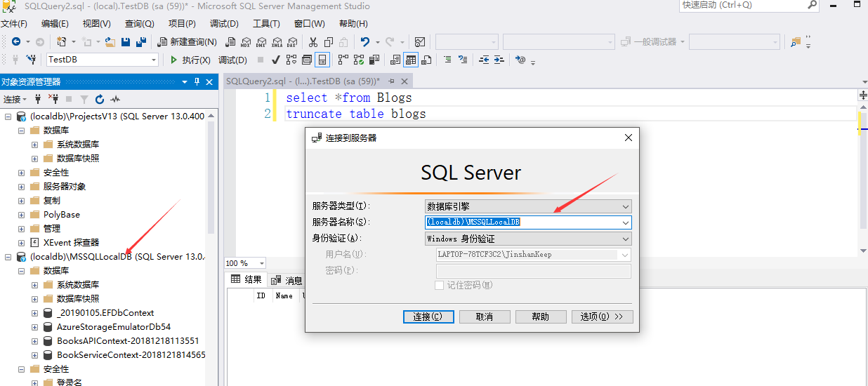This screenshot has height=386, width=868.
Task: Click the 连接(C) button in dialog
Action: click(x=429, y=317)
